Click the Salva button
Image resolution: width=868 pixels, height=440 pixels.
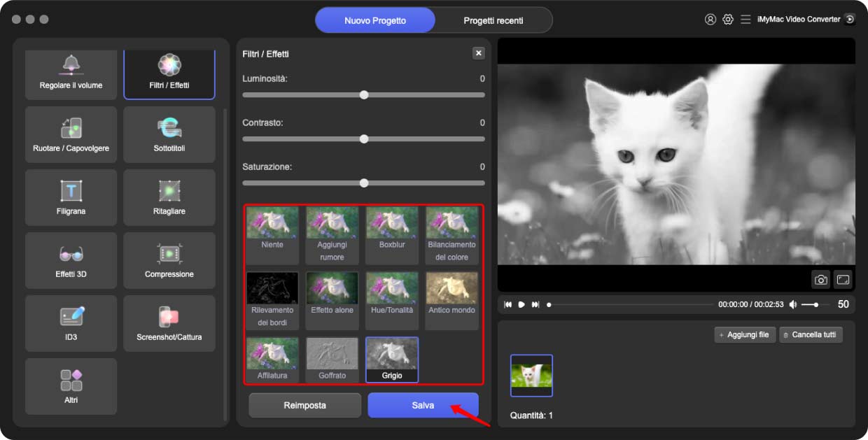[x=423, y=405]
